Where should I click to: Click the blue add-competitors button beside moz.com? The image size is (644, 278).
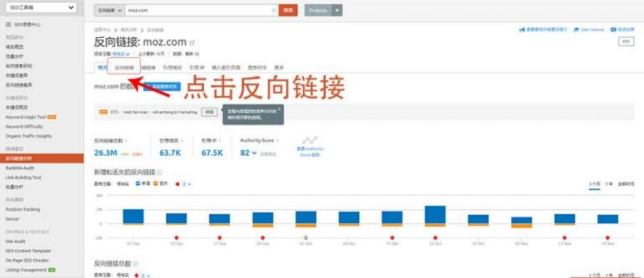click(162, 87)
